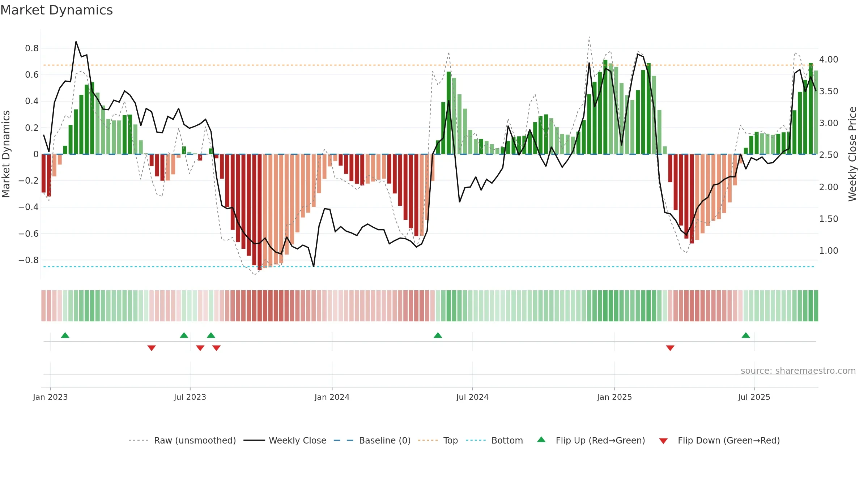
Task: Click the tallest dark green bar after Jul 2025
Action: coord(810,108)
